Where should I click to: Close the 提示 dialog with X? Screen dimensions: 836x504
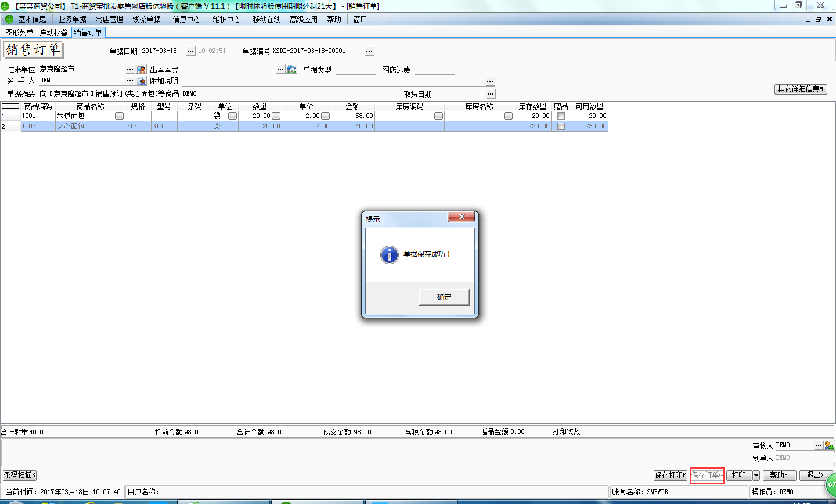462,217
